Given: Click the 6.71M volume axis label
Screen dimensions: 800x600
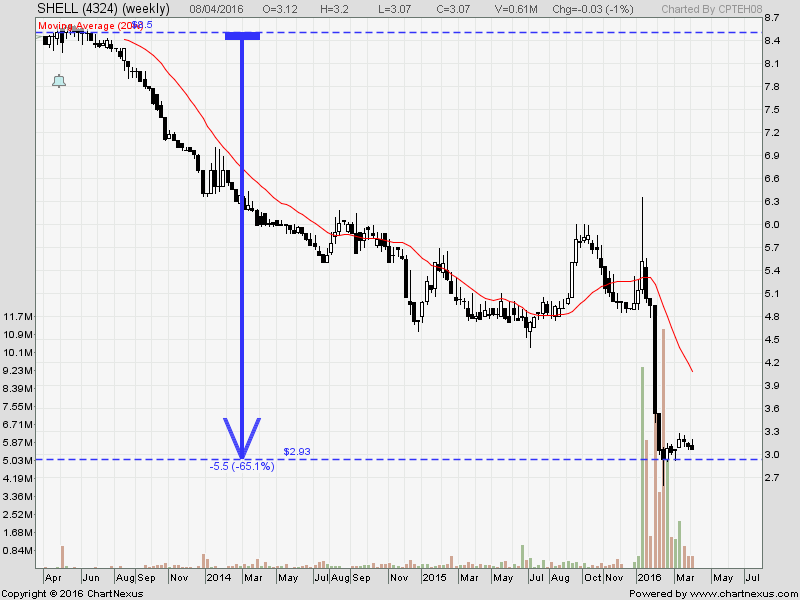Looking at the screenshot, I should pos(18,424).
